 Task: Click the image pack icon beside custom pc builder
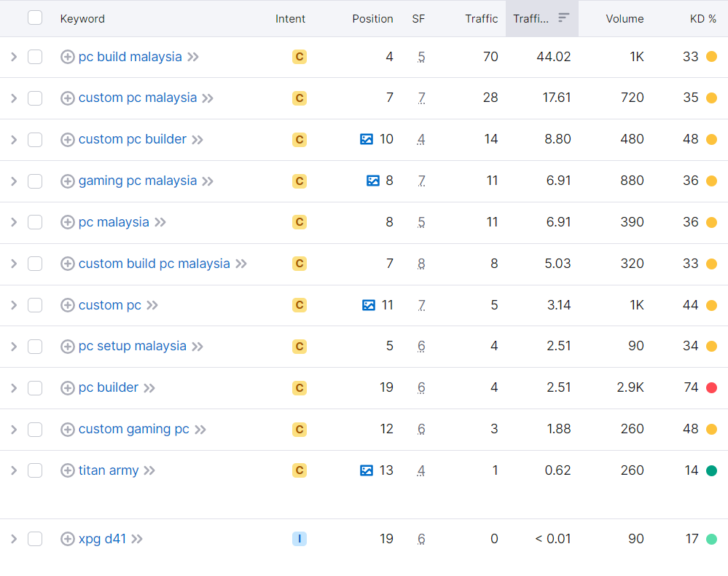[368, 139]
